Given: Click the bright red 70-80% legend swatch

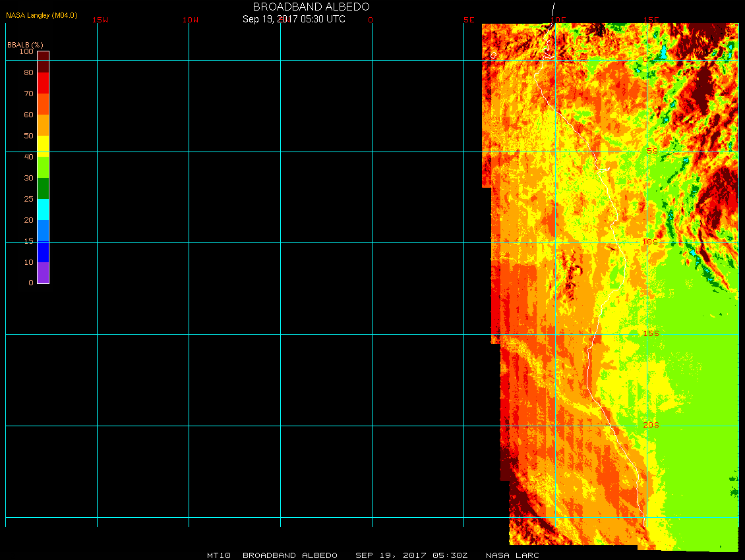Looking at the screenshot, I should click(43, 83).
